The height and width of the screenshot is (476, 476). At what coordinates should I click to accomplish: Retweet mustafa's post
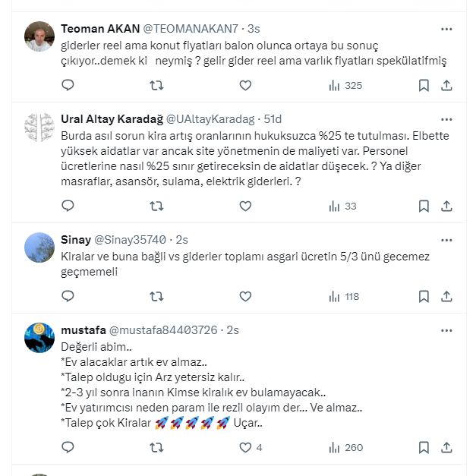(156, 448)
